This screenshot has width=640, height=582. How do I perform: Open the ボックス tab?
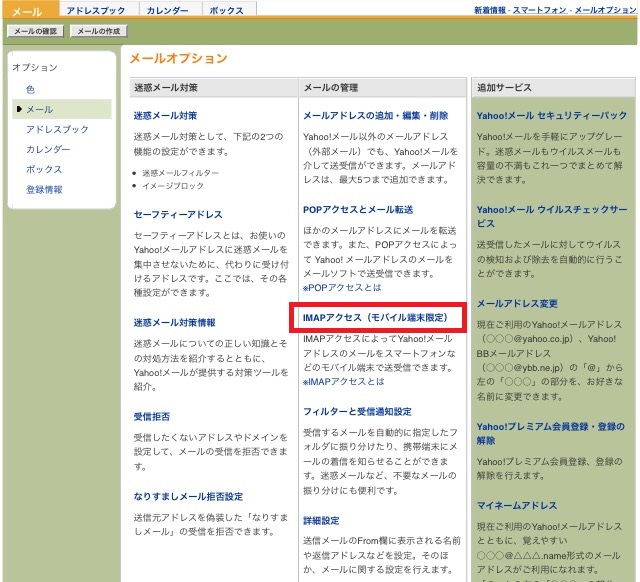(227, 11)
